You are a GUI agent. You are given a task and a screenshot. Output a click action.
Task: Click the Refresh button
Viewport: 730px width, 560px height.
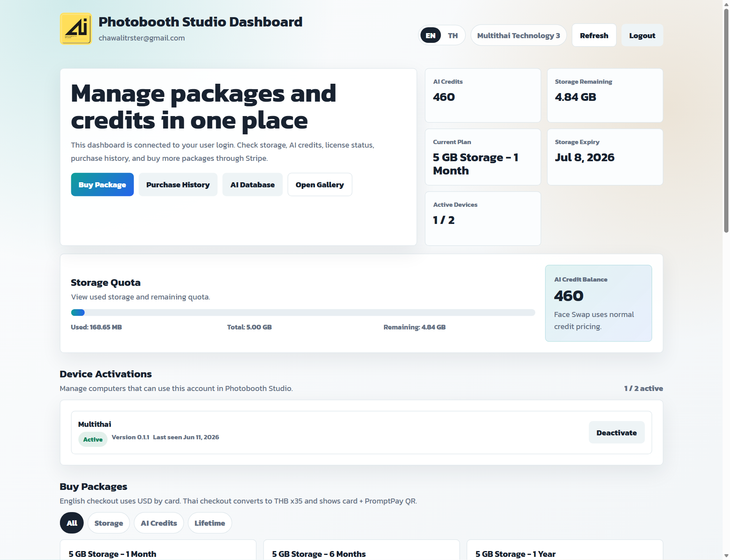(594, 35)
